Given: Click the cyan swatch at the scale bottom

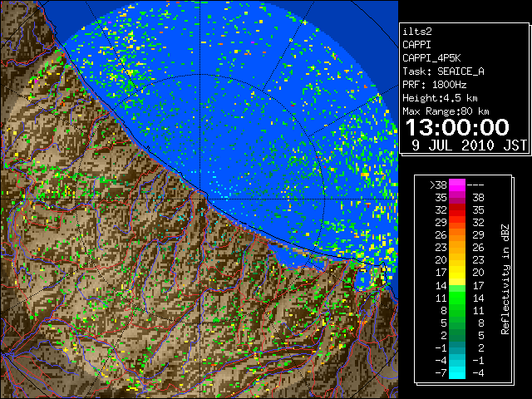Looking at the screenshot, I should [457, 372].
